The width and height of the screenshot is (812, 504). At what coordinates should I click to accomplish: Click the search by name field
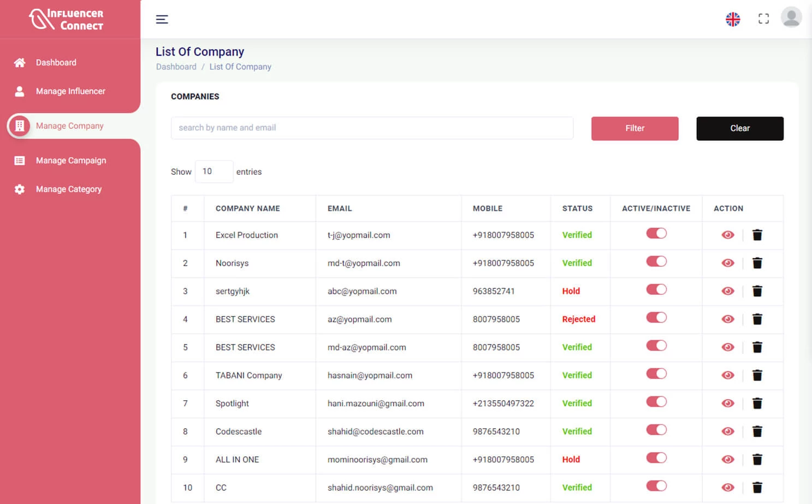(x=372, y=128)
